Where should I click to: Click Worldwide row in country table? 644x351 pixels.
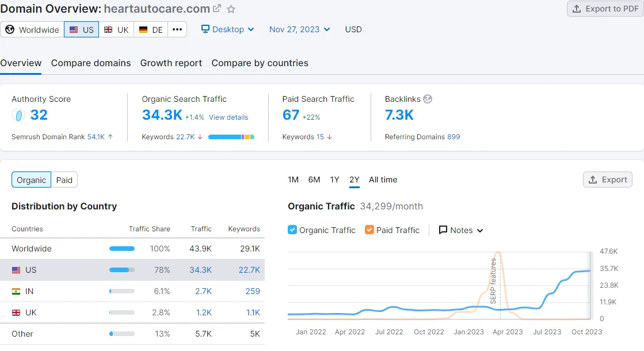(132, 249)
